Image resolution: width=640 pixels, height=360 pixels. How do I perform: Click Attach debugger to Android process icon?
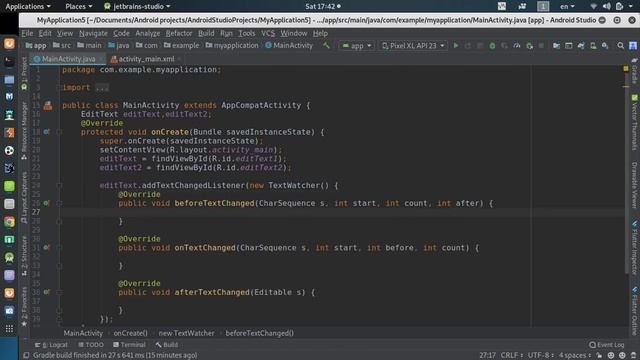[x=529, y=46]
